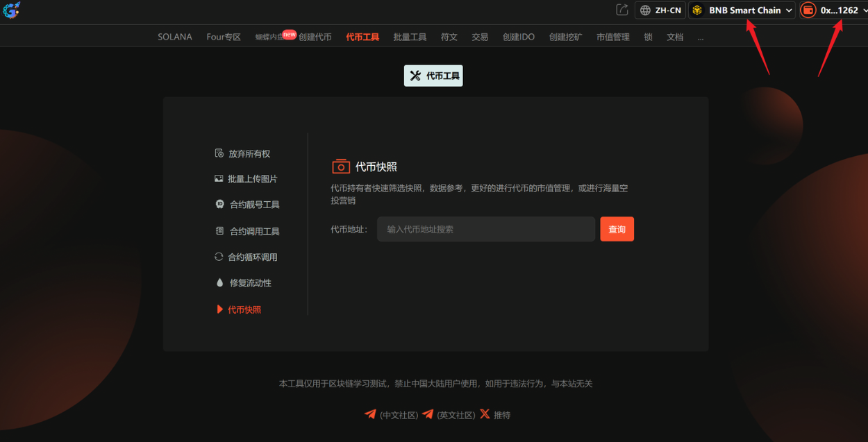Viewport: 868px width, 442px height.
Task: Open the 合约调用工具 panel
Action: tap(252, 230)
